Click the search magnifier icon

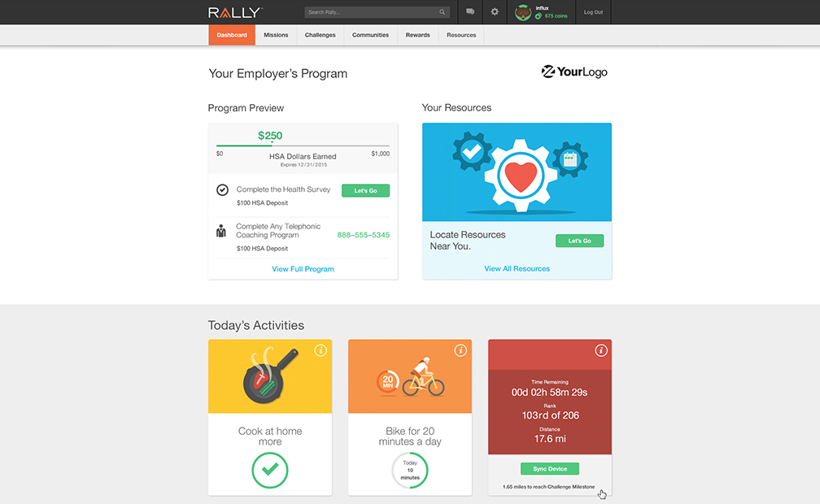tap(443, 12)
